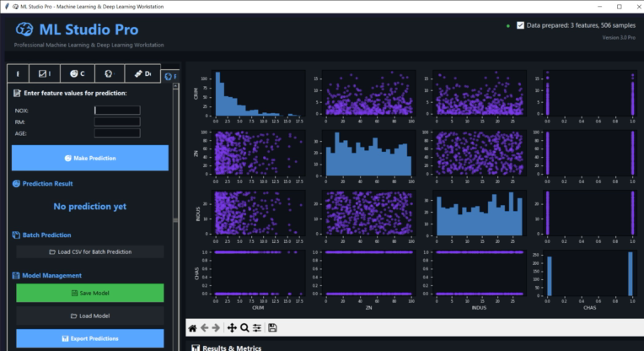Click the 'RM:' field label
Screen dimensions: 644x351
19,122
